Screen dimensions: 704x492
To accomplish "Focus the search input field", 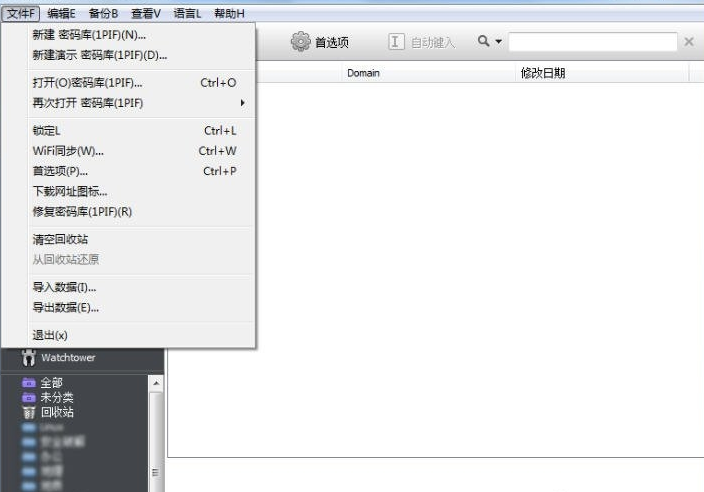I will click(x=593, y=42).
